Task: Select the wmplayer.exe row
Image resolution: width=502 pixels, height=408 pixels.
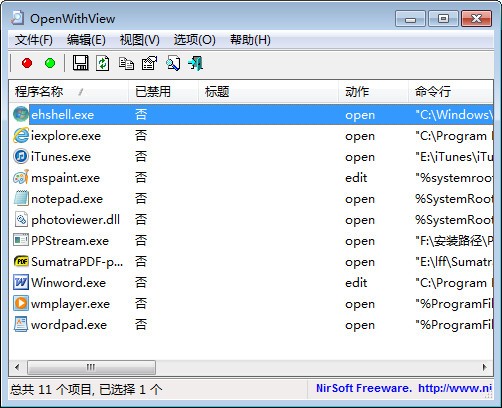Action: click(x=252, y=303)
